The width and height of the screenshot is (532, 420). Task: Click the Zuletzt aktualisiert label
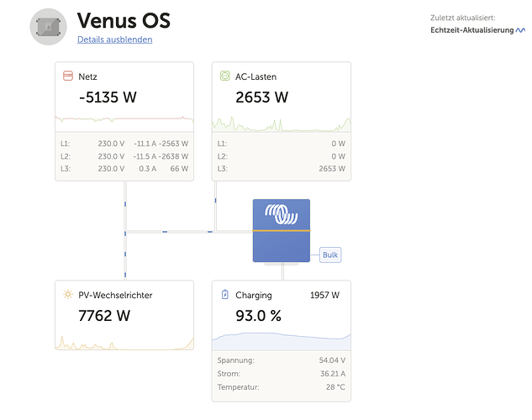point(463,18)
